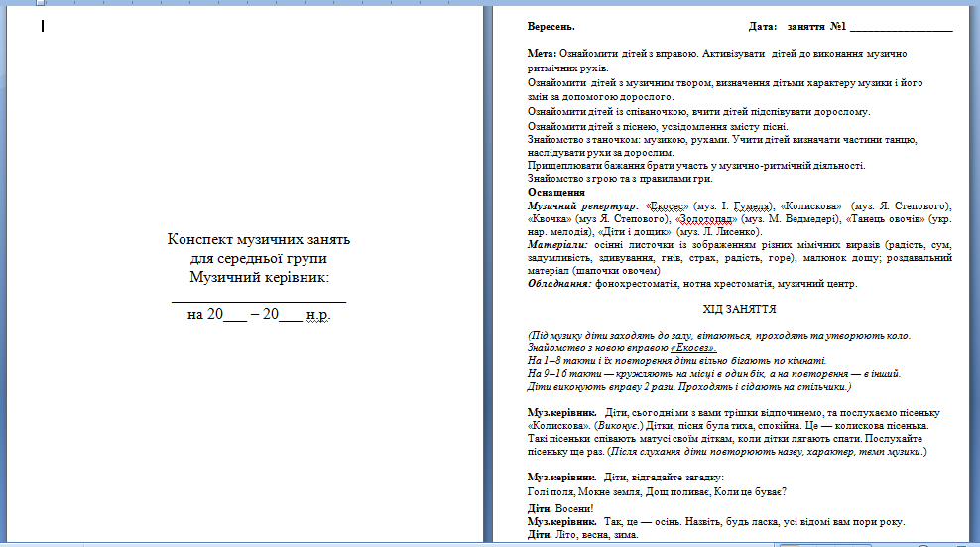Click the italic line starting "На 1–8 такти"
This screenshot has width=980, height=547.
(x=676, y=361)
